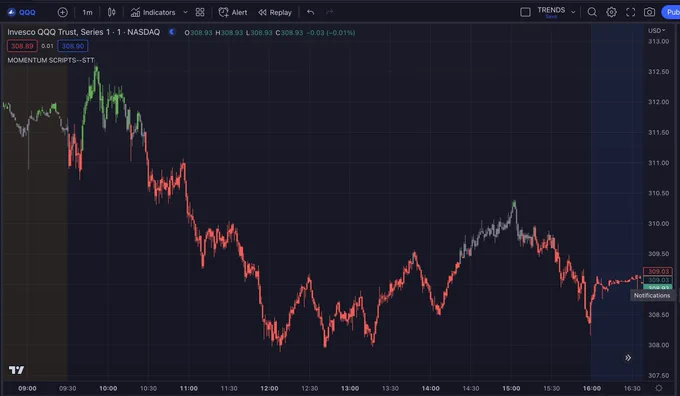Click the 309.03 red price label

[657, 272]
